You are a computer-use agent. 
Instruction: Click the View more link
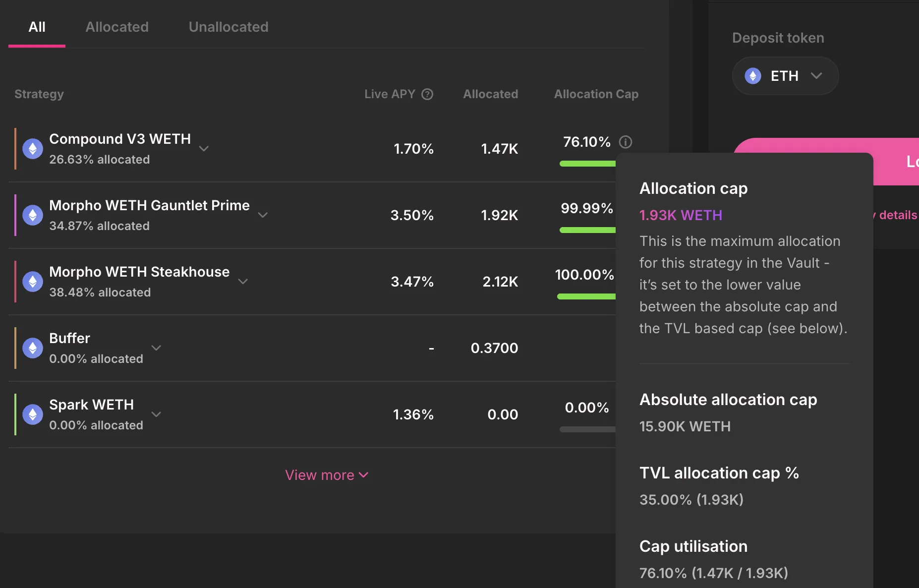326,475
